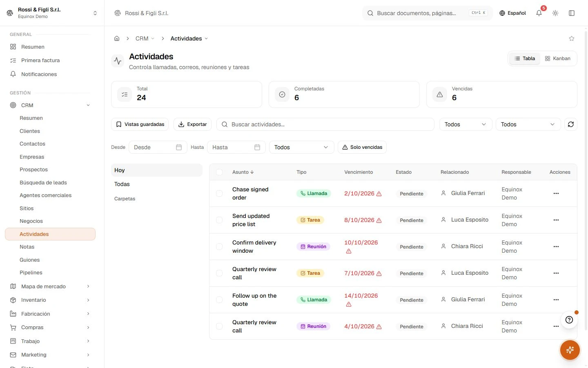Open the notifications bell
The height and width of the screenshot is (368, 588).
coord(539,13)
